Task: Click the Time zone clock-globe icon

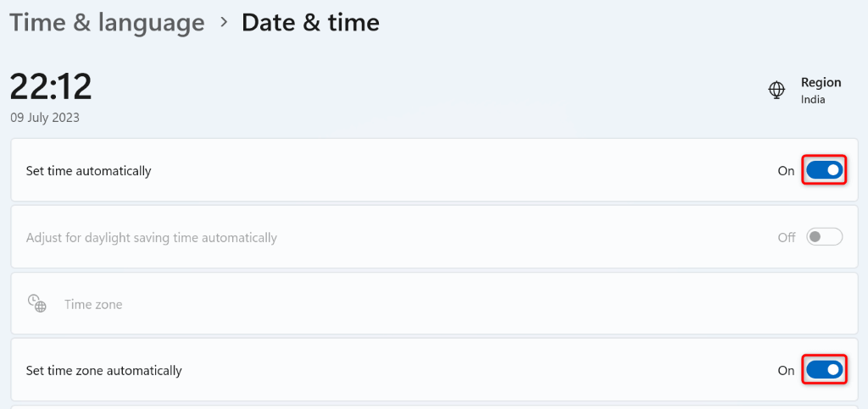Action: 36,303
